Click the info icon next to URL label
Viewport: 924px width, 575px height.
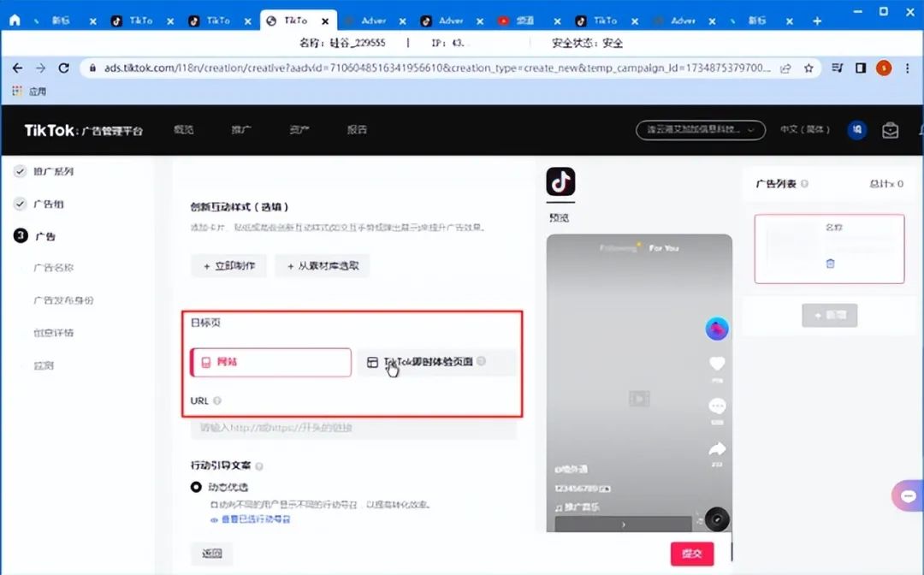(x=216, y=400)
